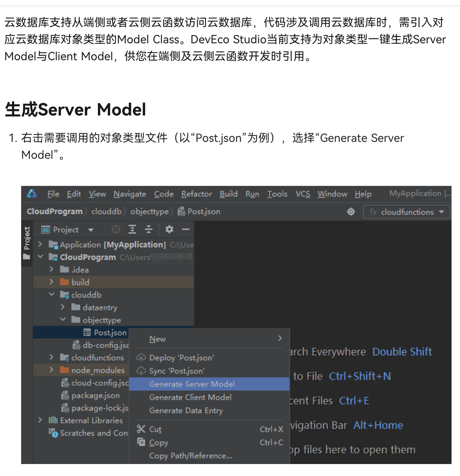
Task: Click the External Libraries bars icon
Action: click(x=53, y=420)
